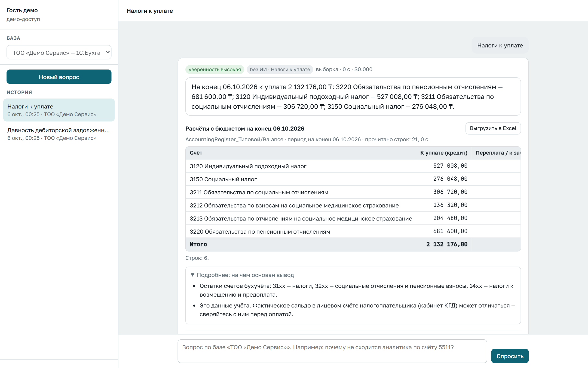
Task: Click the Строк: 6. row count text
Action: [x=197, y=258]
